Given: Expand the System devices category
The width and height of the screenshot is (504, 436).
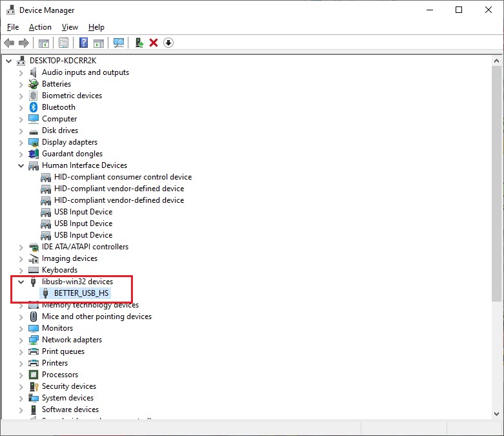Looking at the screenshot, I should pos(21,399).
